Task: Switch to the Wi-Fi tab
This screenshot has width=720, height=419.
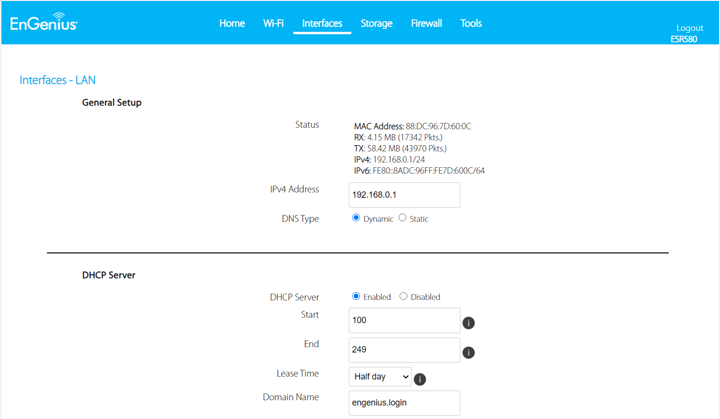Action: 273,23
